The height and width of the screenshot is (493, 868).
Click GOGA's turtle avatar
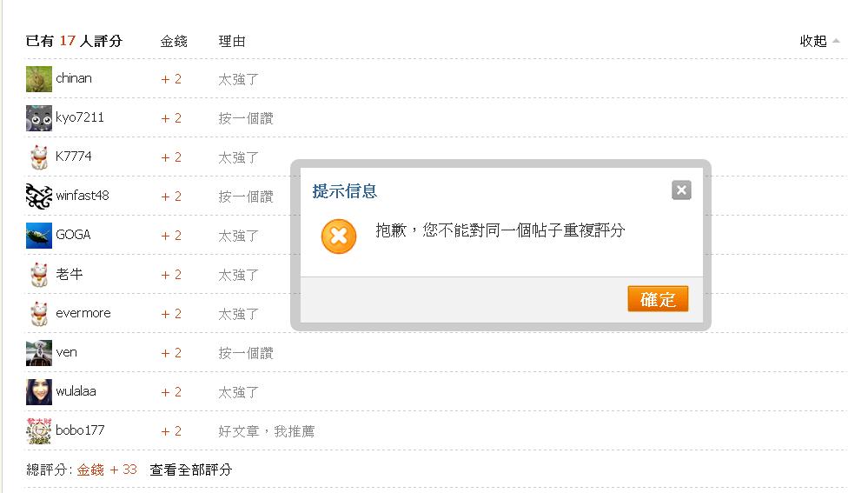click(39, 236)
